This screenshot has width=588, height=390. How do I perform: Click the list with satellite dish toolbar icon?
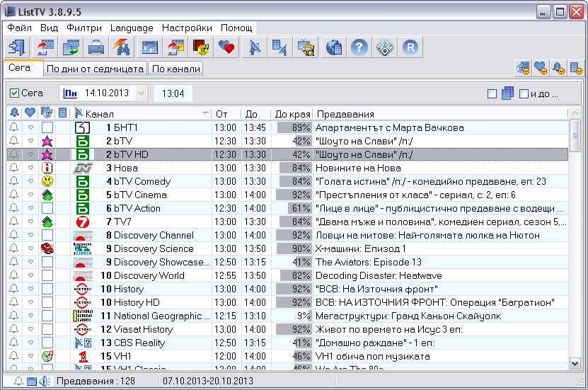[x=279, y=47]
